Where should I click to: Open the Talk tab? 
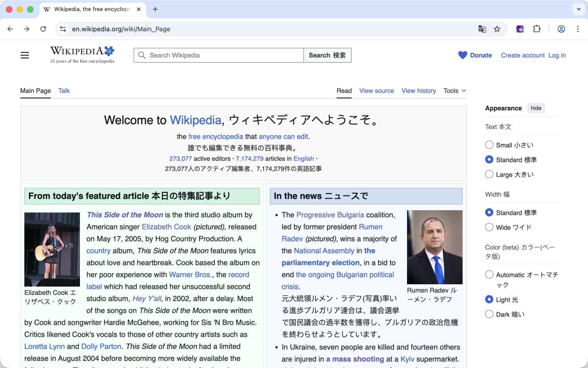pos(64,91)
